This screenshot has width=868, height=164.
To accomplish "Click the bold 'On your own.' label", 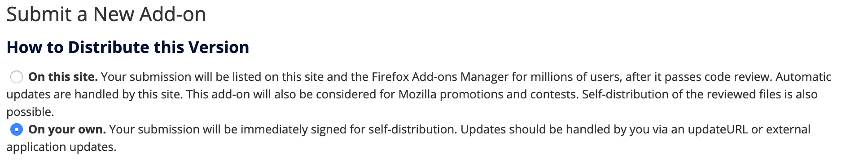I will tap(67, 129).
